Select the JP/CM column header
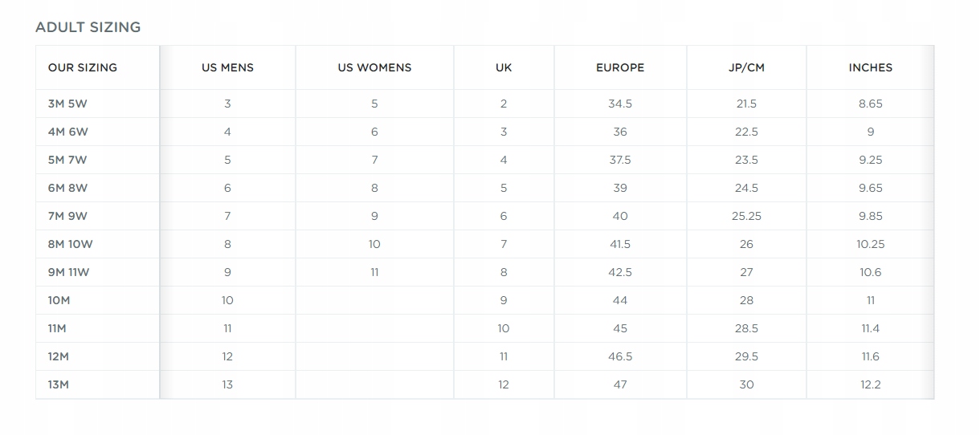This screenshot has height=435, width=980. tap(746, 68)
